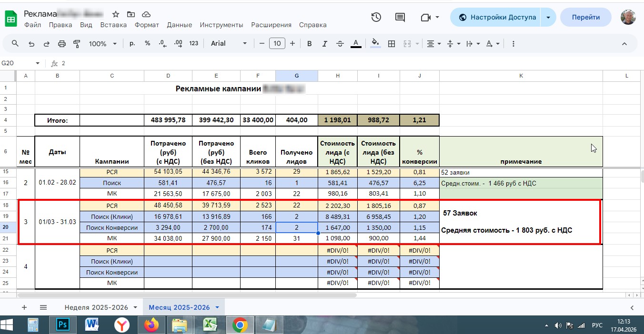Open the Arial font dropdown
The width and height of the screenshot is (644, 334).
[x=229, y=44]
